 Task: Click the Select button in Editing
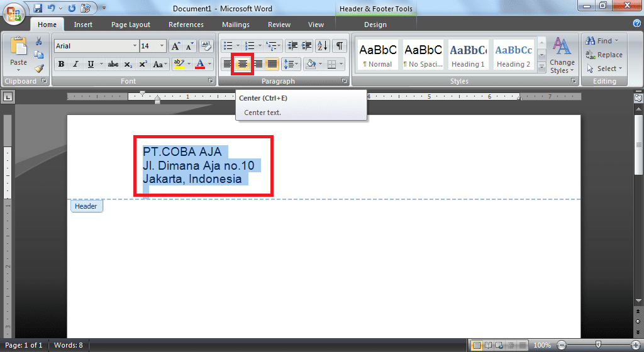(604, 69)
